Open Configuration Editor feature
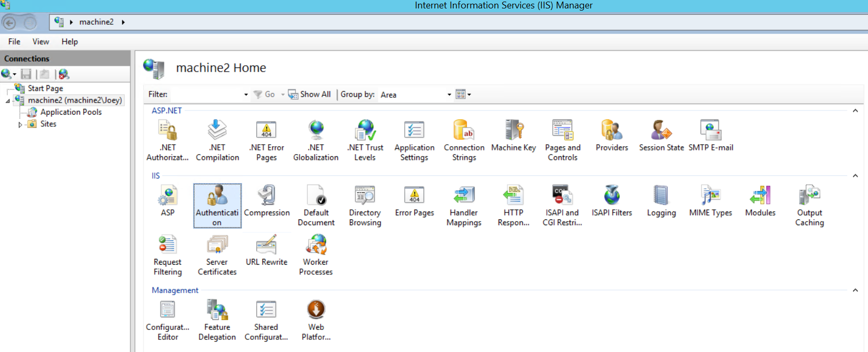 167,320
